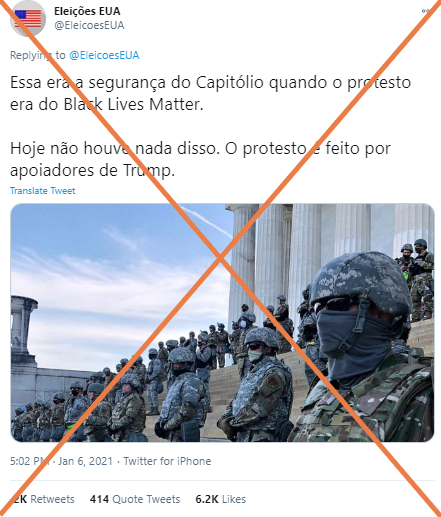This screenshot has height=517, width=441.
Task: Open the attached photo of soldiers on steps
Action: [222, 323]
